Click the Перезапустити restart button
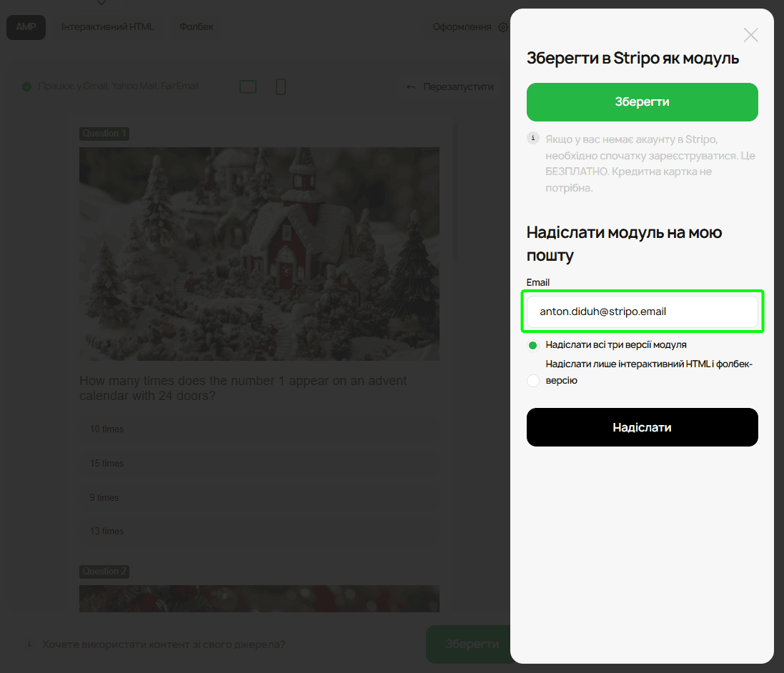This screenshot has width=784, height=673. point(450,86)
